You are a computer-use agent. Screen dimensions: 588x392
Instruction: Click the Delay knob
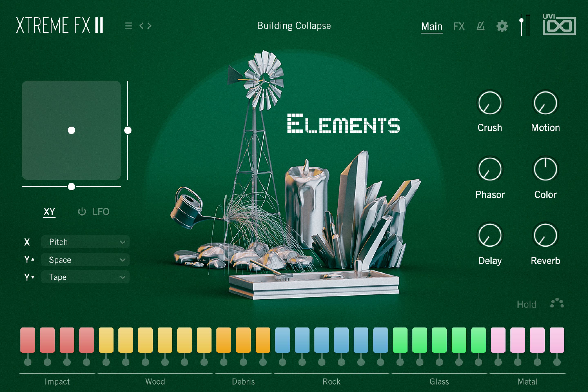click(490, 235)
